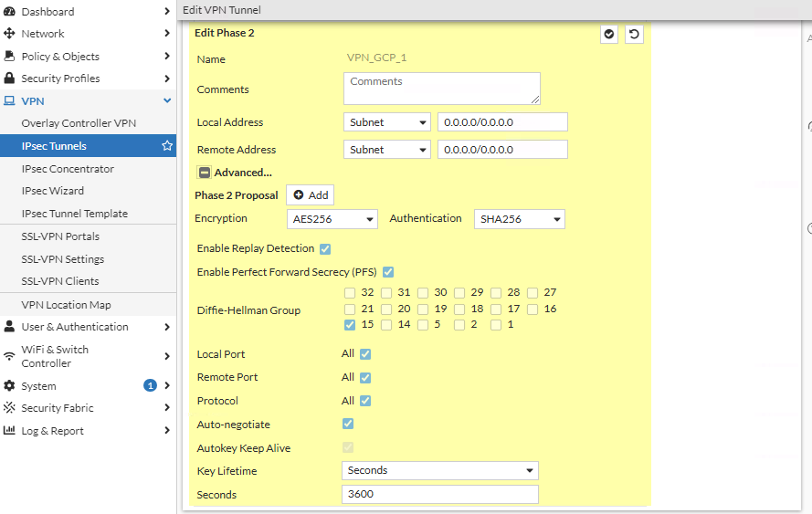The image size is (812, 514).
Task: Open Key Lifetime Seconds dropdown
Action: click(440, 470)
